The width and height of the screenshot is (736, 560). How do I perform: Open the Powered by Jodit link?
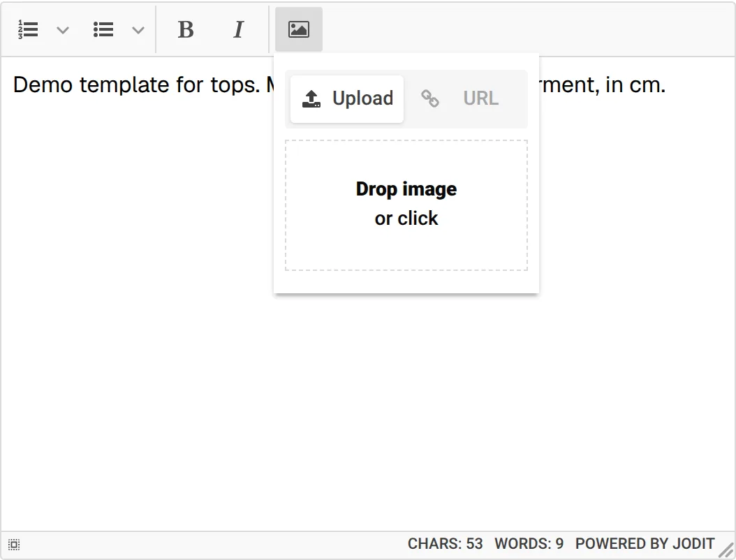click(x=645, y=543)
